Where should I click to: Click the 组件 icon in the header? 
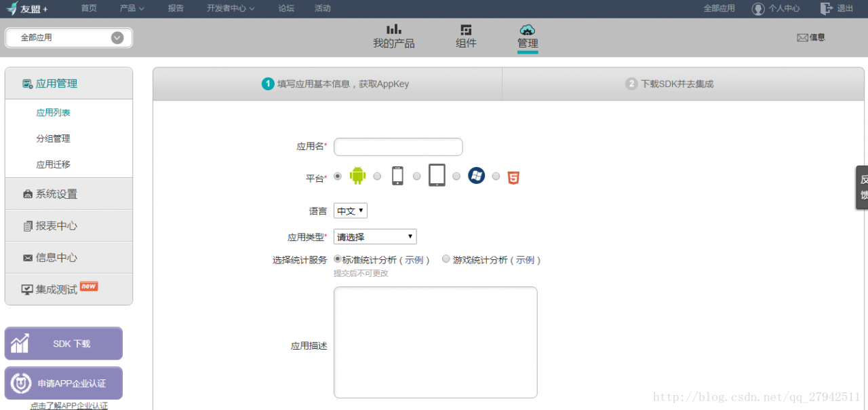click(466, 37)
